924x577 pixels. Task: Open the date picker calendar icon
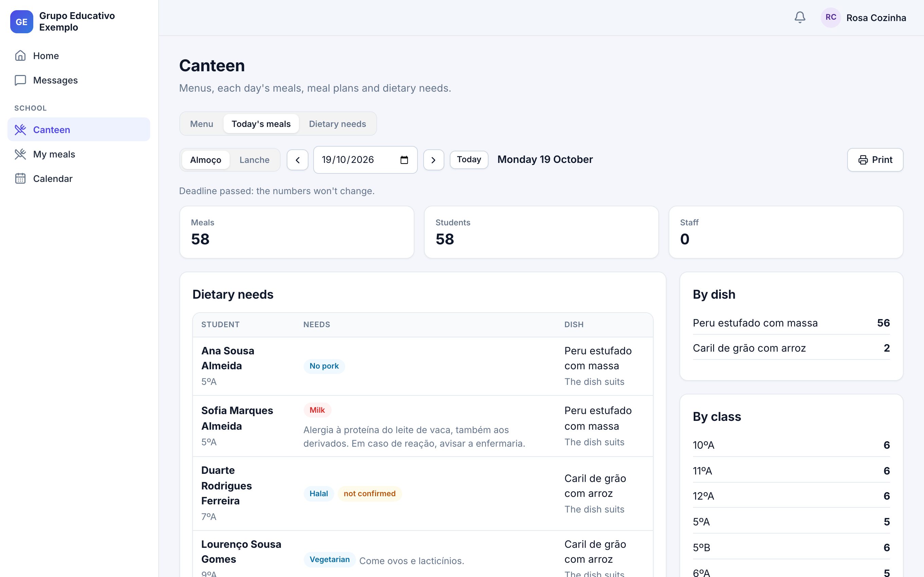point(404,160)
